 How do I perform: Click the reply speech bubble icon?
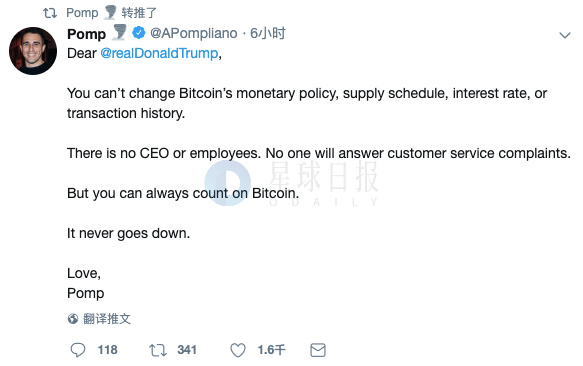(x=78, y=350)
